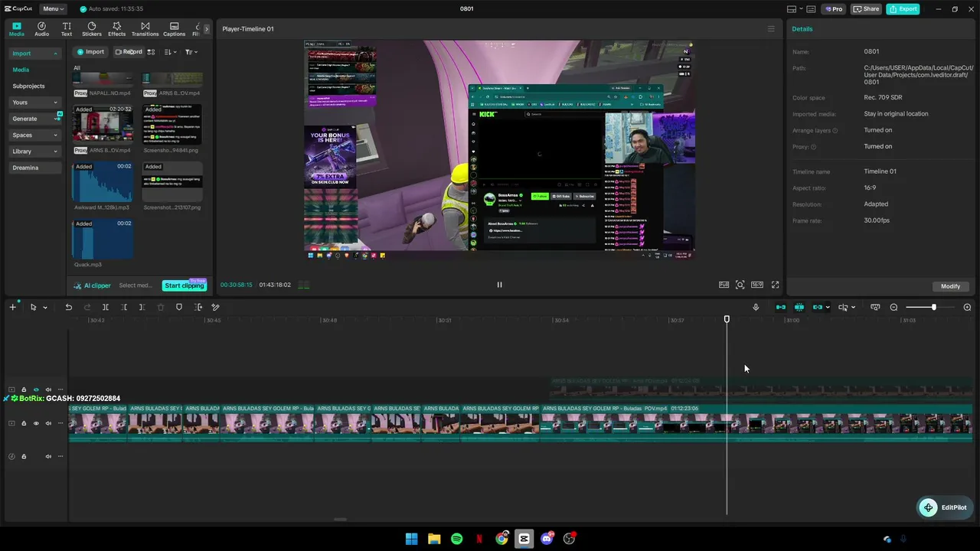Open the Audio panel tab
Viewport: 980px width, 551px height.
[41, 29]
